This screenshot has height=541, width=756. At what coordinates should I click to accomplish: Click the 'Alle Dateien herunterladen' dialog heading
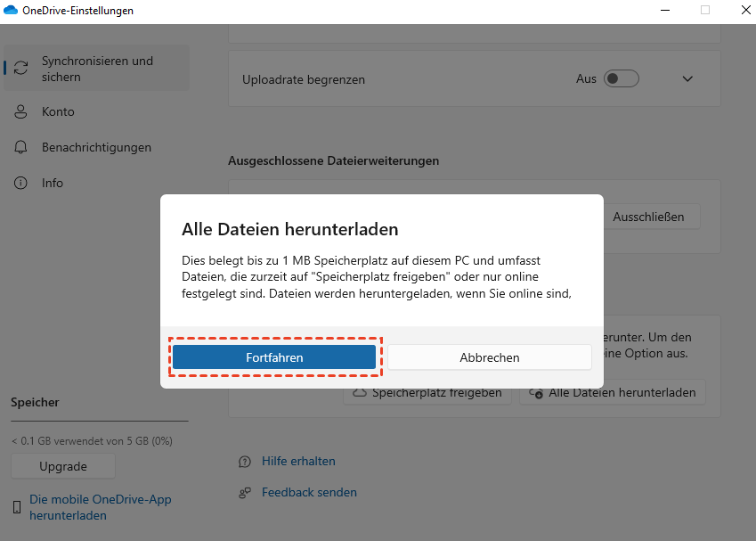click(289, 229)
